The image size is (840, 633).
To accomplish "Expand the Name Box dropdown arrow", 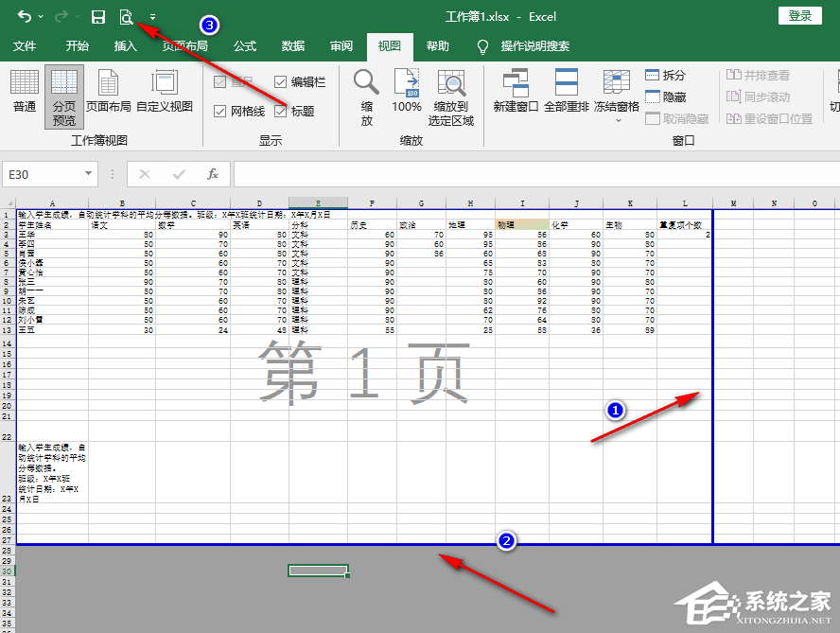I will (88, 174).
